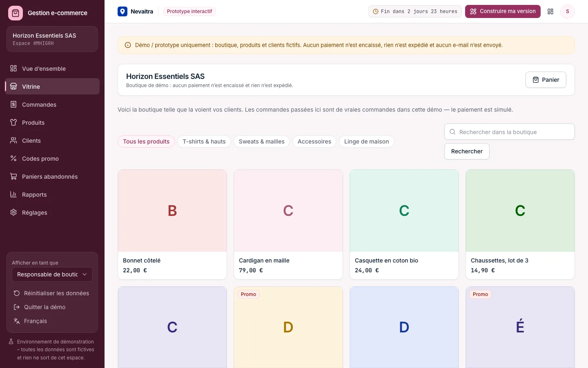This screenshot has height=368, width=588.
Task: Click the Rapports bar chart icon
Action: point(13,194)
